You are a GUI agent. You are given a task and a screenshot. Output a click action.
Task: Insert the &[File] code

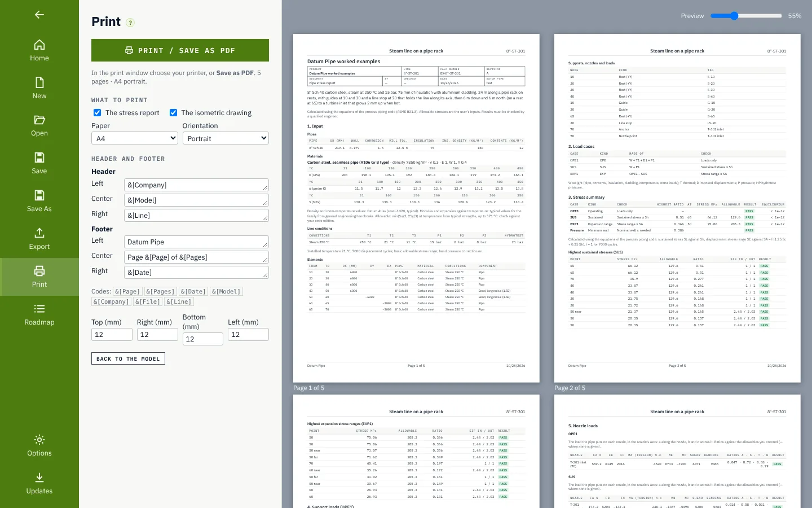(x=148, y=302)
